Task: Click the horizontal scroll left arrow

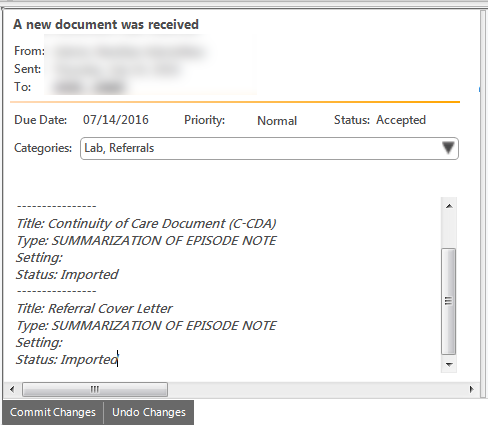Action: [12, 389]
